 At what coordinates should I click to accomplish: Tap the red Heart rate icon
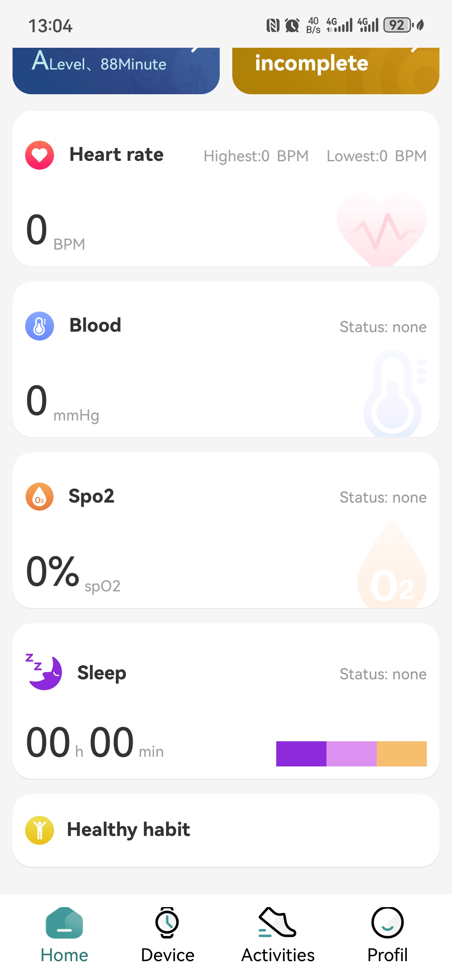coord(39,155)
